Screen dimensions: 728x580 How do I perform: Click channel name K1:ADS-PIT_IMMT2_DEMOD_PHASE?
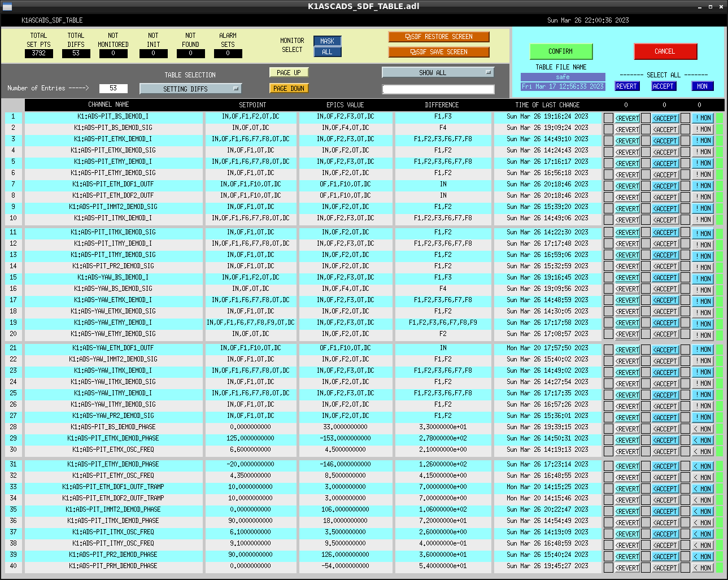click(113, 509)
